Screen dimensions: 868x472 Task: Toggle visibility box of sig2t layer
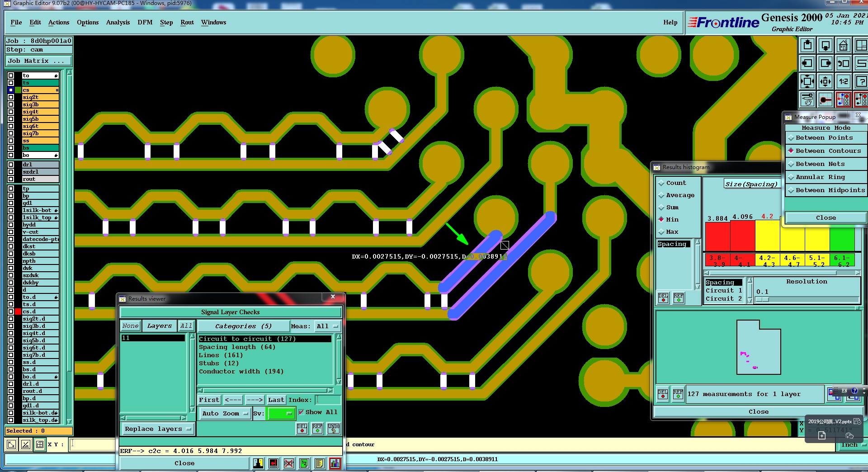pos(11,97)
